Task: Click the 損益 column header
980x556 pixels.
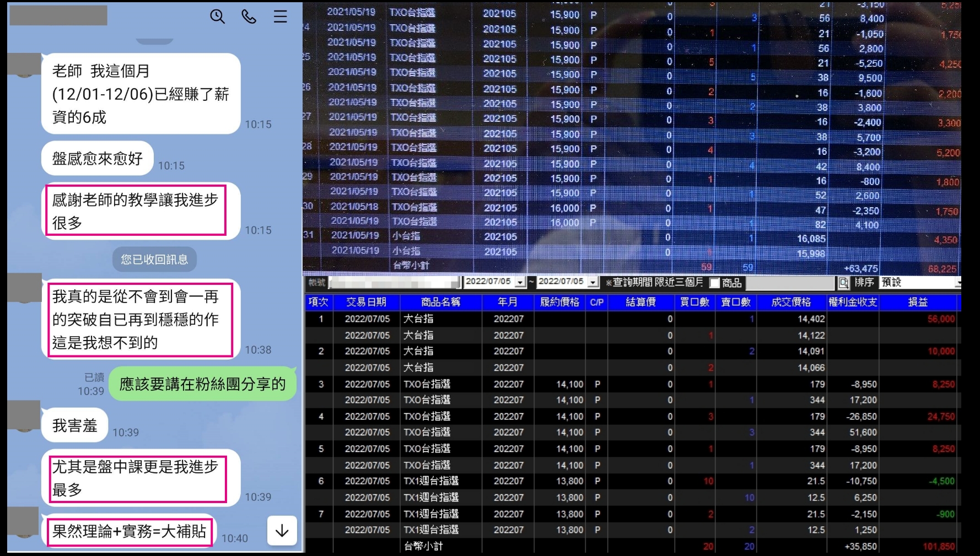Action: tap(918, 302)
